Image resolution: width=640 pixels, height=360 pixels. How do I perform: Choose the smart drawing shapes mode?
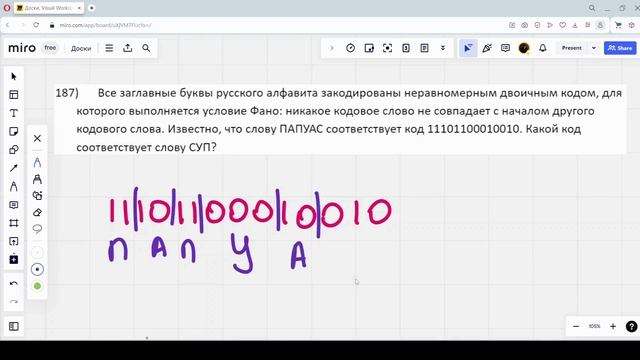[37, 196]
